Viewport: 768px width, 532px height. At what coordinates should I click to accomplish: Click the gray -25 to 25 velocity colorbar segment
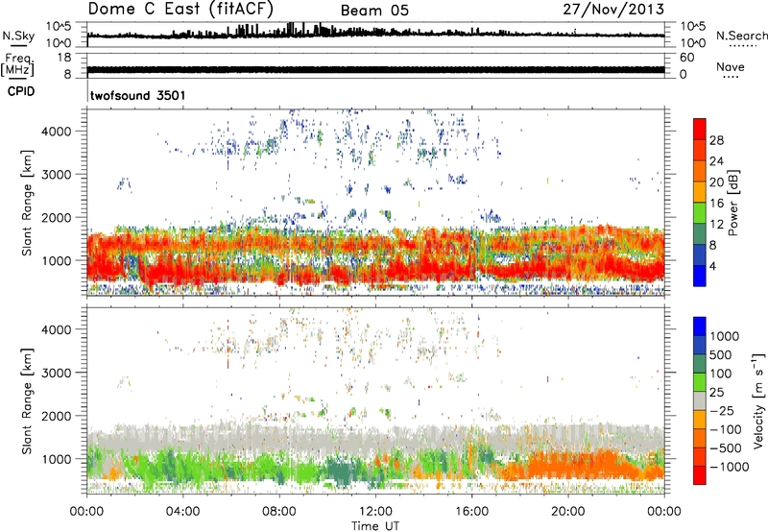click(700, 400)
